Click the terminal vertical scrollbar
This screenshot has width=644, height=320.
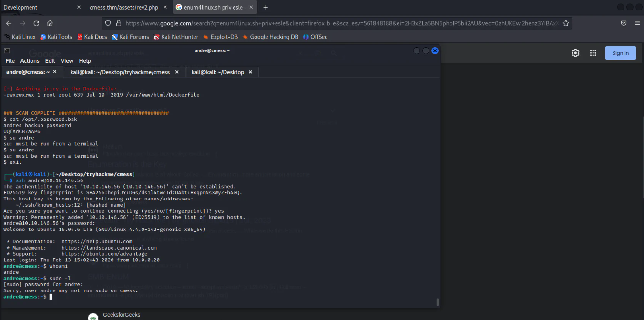[x=437, y=301]
